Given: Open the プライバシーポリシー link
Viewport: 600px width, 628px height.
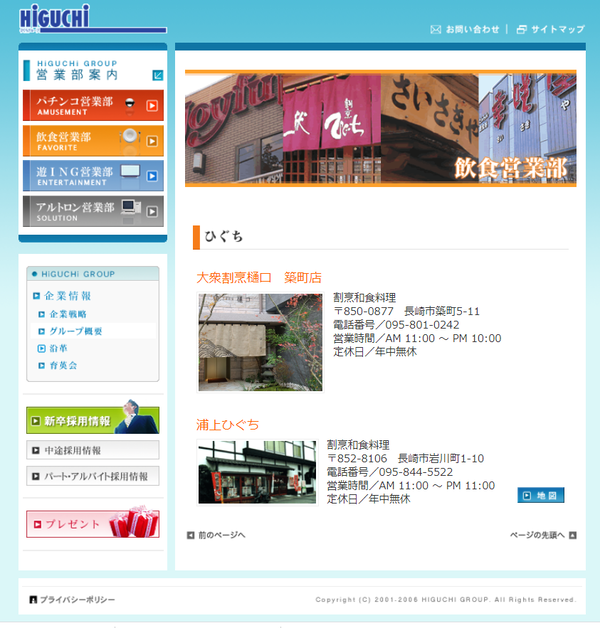Looking at the screenshot, I should pos(77,600).
